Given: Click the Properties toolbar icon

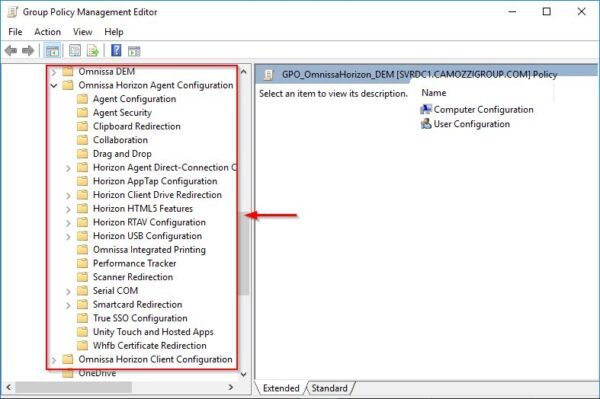Looking at the screenshot, I should pos(75,50).
